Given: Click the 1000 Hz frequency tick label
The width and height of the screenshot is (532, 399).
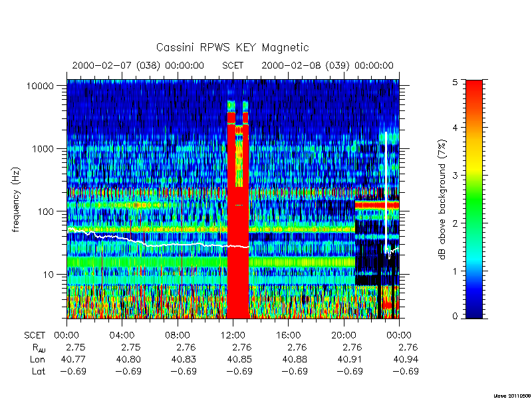Looking at the screenshot, I should pos(43,148).
